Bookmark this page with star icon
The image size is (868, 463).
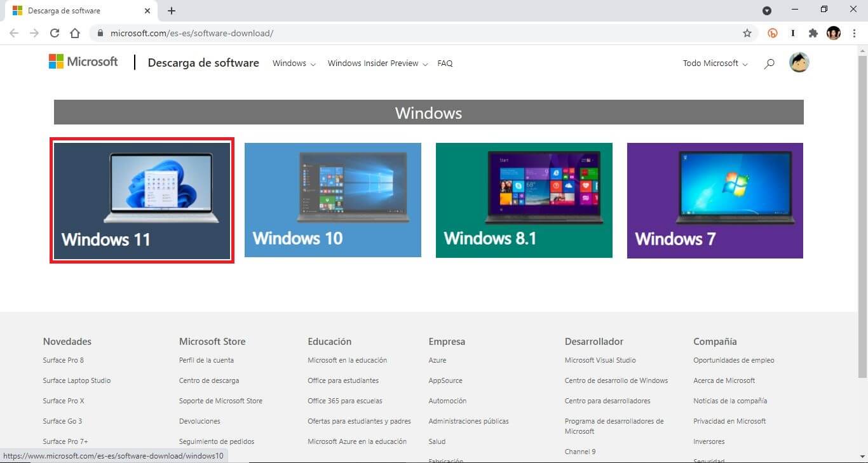747,33
